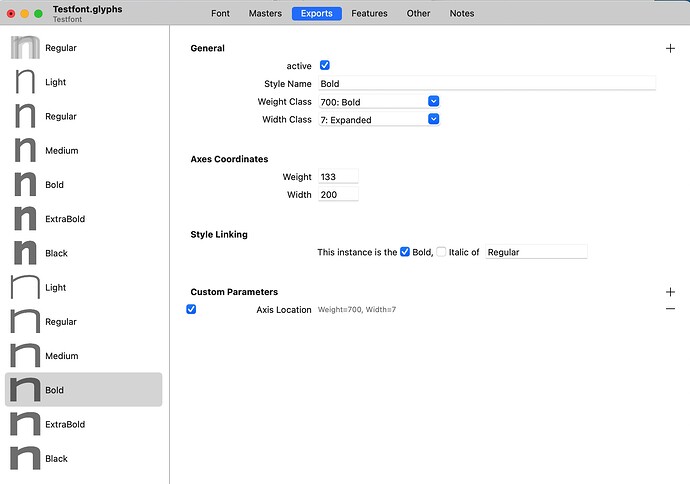Select the expanded ExtraBold instance
This screenshot has width=690, height=484.
84,424
